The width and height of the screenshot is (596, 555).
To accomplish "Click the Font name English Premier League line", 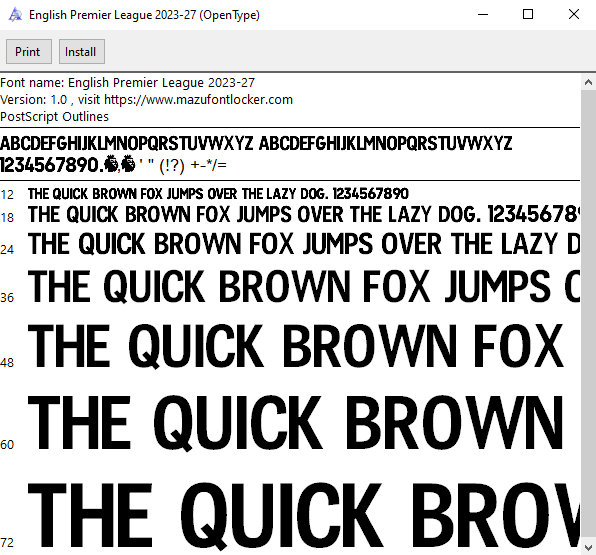I will click(127, 82).
